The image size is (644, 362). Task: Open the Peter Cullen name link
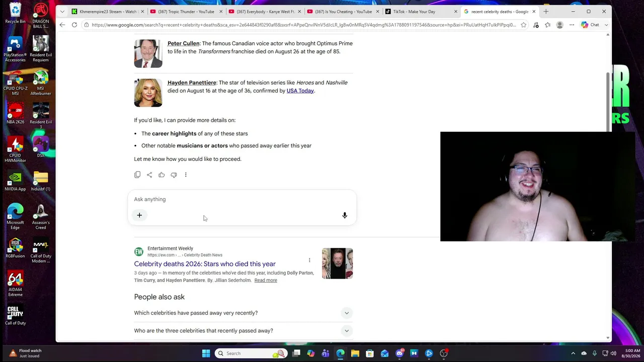pos(183,44)
